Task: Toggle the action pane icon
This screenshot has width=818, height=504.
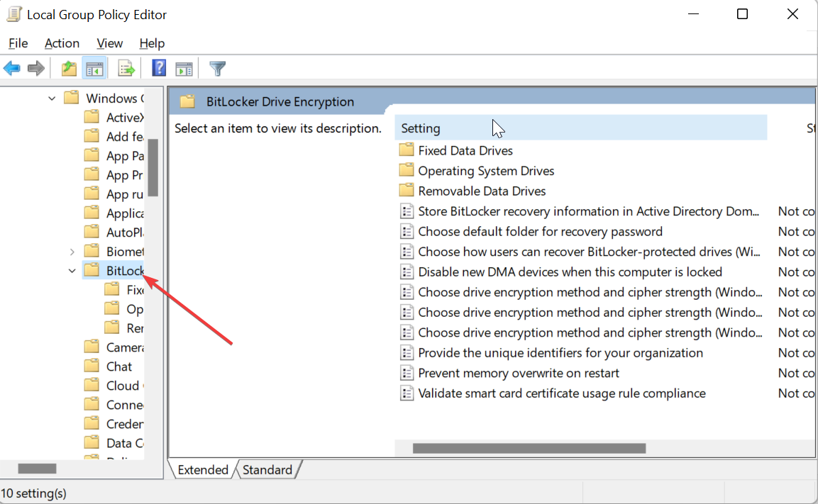Action: [184, 68]
